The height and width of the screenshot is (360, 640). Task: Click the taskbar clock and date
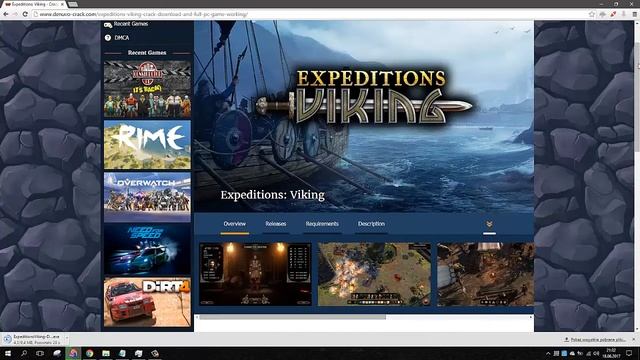[611, 353]
